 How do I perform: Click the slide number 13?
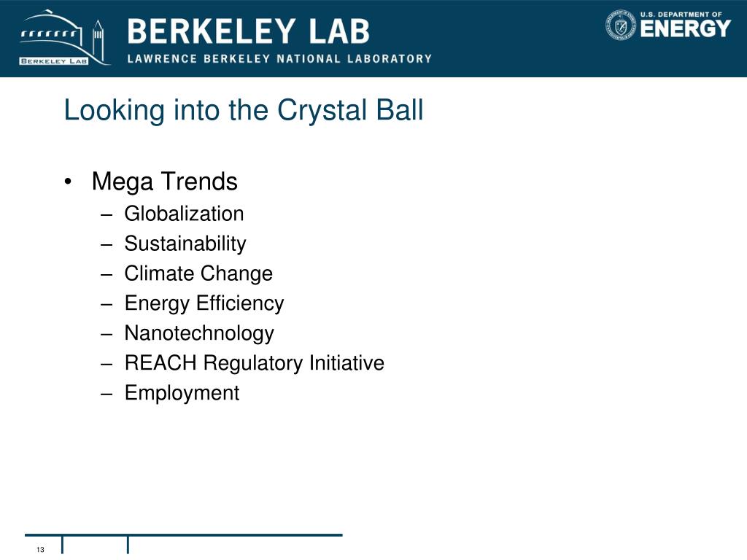tap(40, 550)
